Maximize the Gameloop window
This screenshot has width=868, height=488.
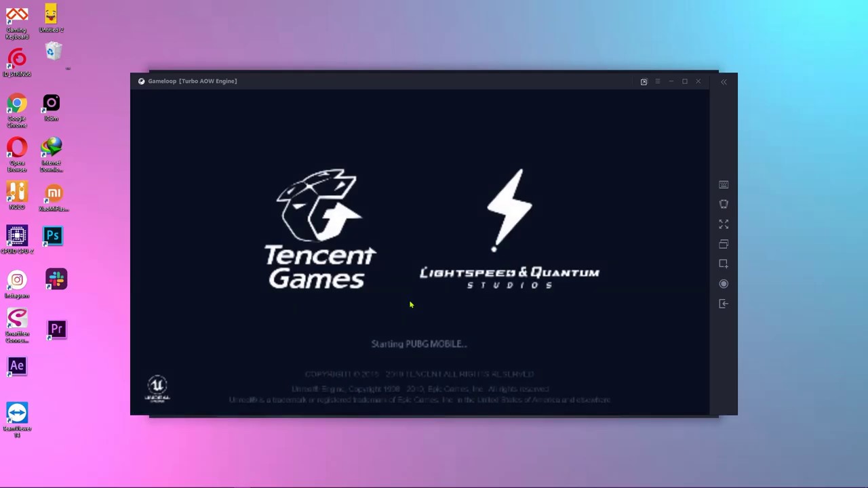[684, 81]
